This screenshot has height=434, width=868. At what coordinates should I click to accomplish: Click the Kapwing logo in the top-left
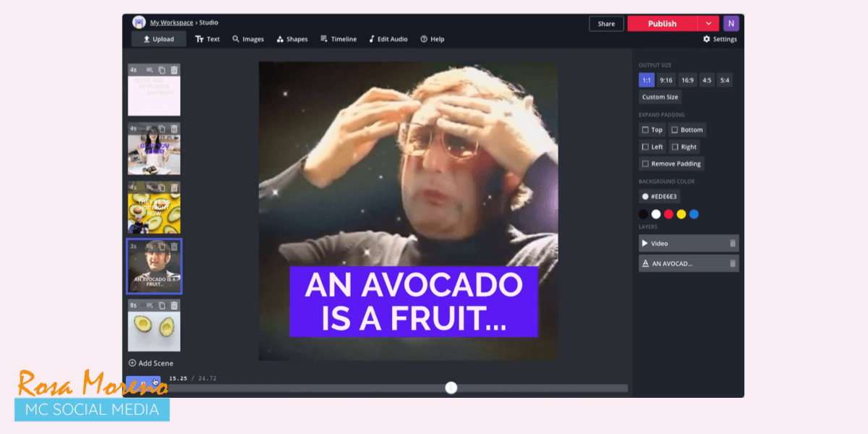click(x=139, y=22)
